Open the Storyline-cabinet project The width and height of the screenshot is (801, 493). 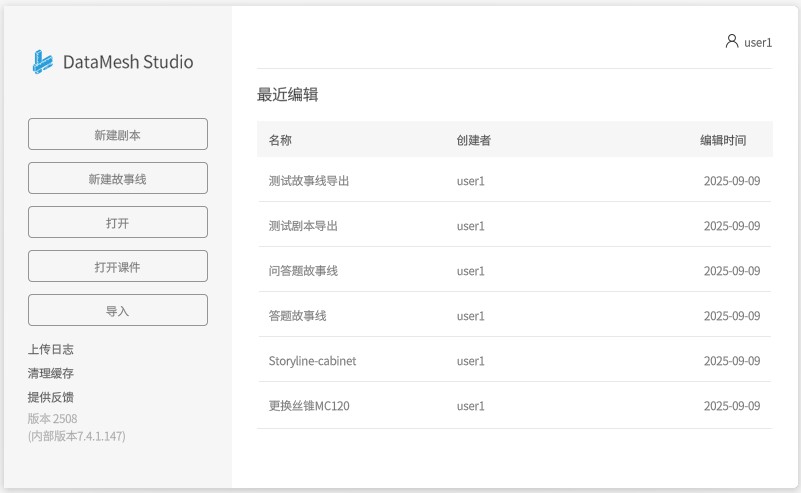click(x=312, y=361)
